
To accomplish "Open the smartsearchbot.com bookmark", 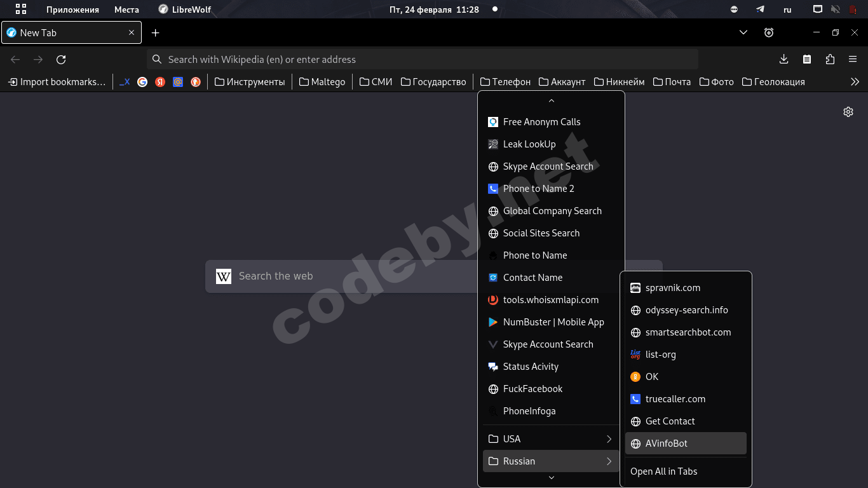I will tap(686, 332).
